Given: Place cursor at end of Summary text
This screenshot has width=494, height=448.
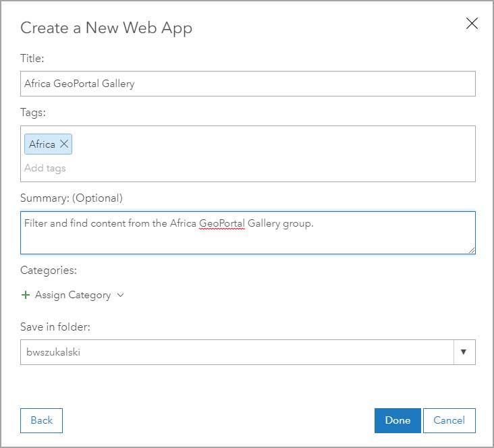Looking at the screenshot, I should pos(314,223).
